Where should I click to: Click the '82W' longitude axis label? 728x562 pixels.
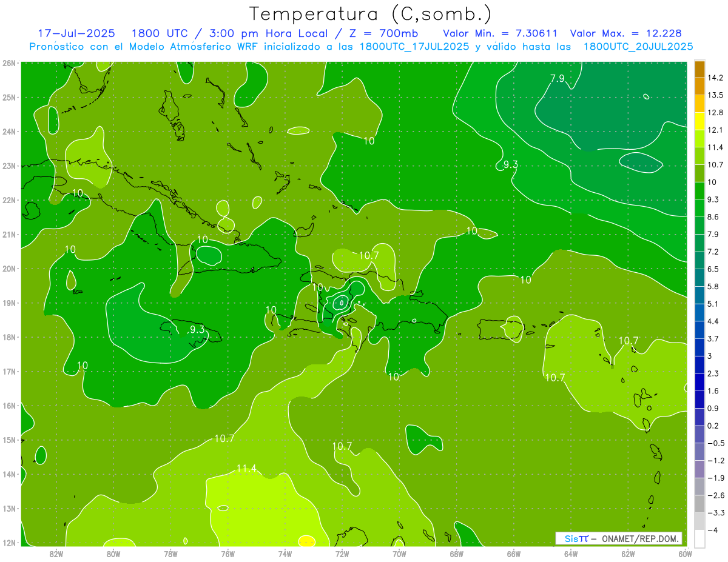pyautogui.click(x=56, y=554)
